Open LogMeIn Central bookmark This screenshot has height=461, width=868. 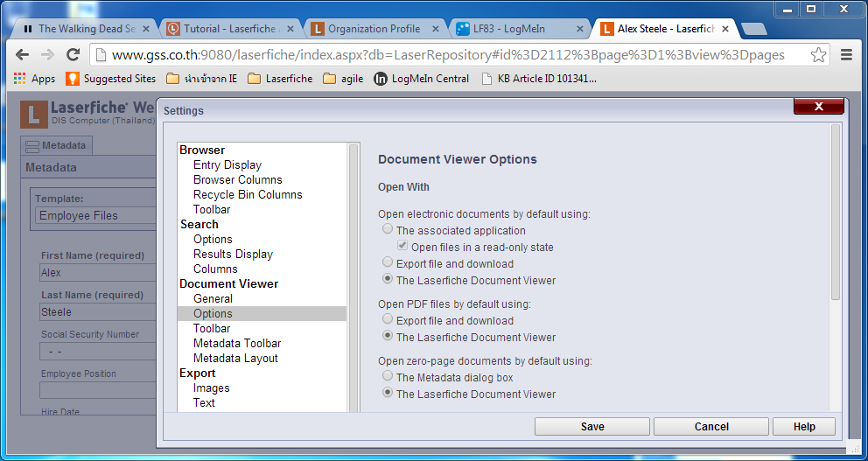[421, 79]
